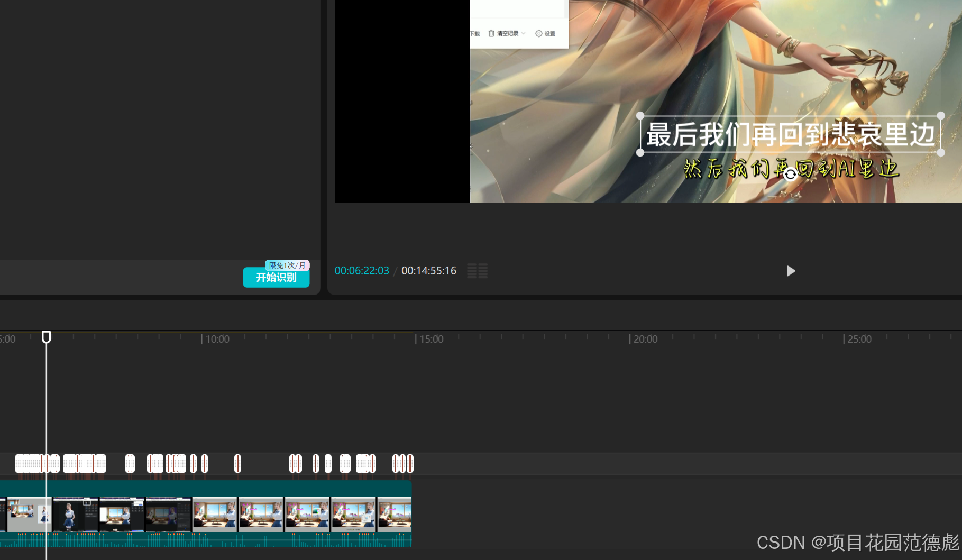Click the total duration 00:14:55:16
Image resolution: width=962 pixels, height=560 pixels.
tap(429, 271)
